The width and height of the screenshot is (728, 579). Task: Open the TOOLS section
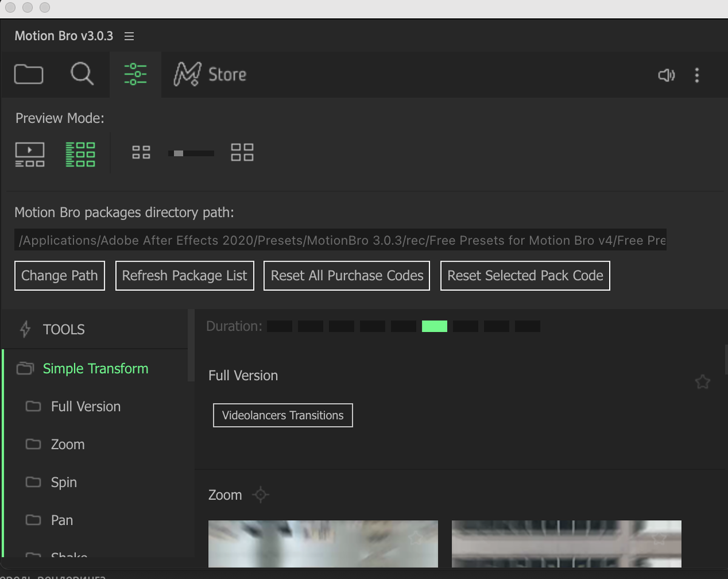94,330
